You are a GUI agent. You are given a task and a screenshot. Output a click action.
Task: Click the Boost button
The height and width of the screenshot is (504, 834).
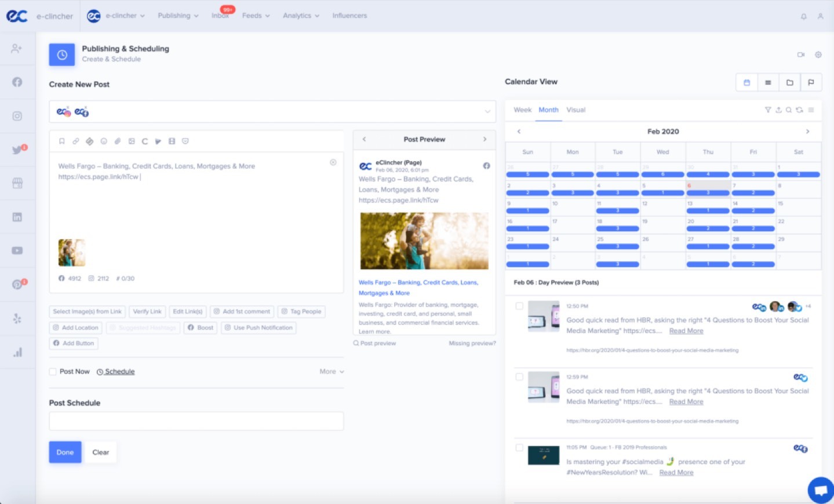point(201,328)
